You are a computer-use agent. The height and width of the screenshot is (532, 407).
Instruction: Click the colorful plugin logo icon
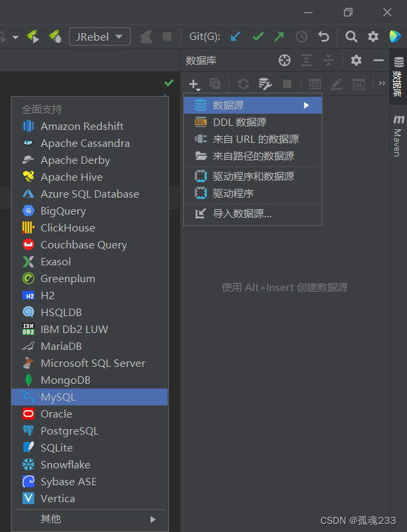(x=395, y=37)
